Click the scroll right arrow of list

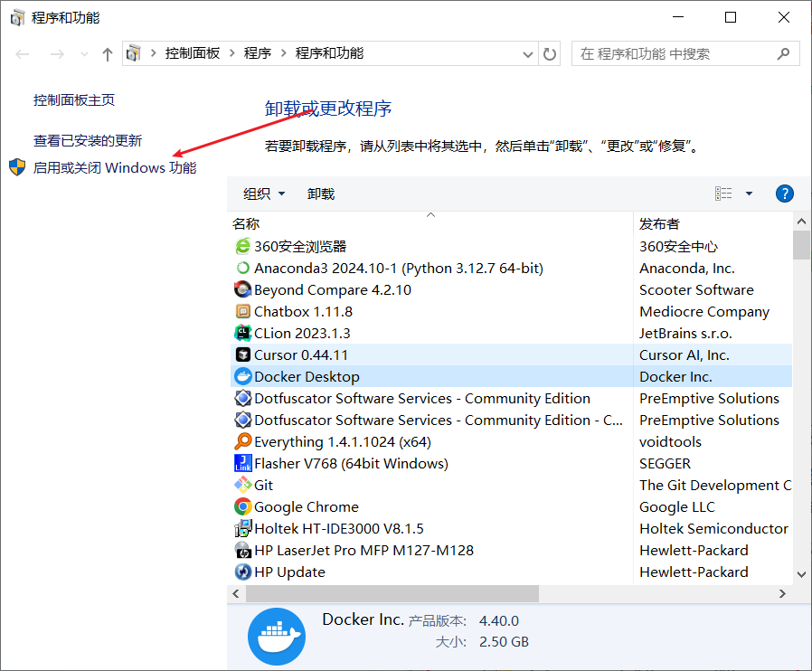(782, 594)
